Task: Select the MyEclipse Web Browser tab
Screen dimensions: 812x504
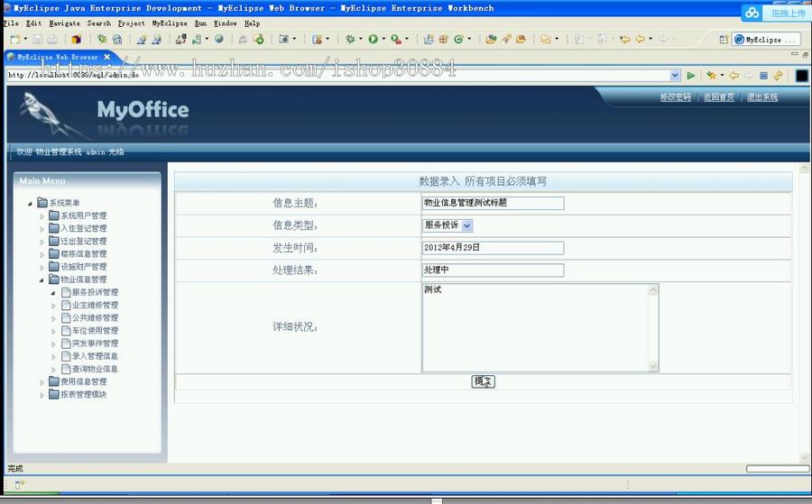Action: (57, 57)
